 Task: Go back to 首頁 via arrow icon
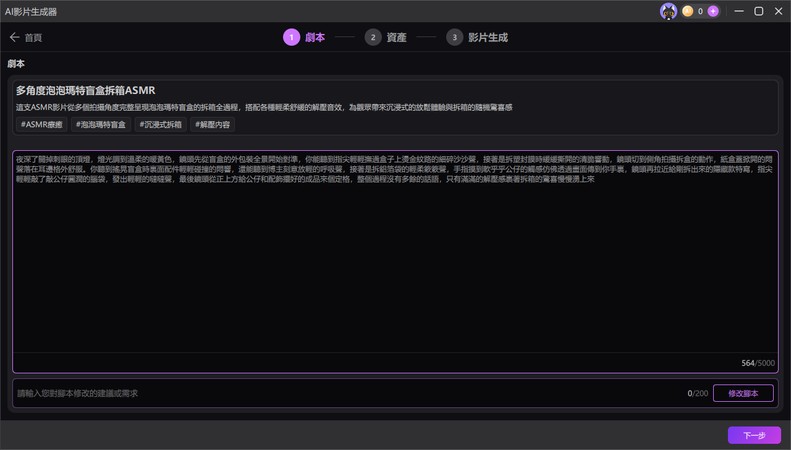tap(14, 37)
